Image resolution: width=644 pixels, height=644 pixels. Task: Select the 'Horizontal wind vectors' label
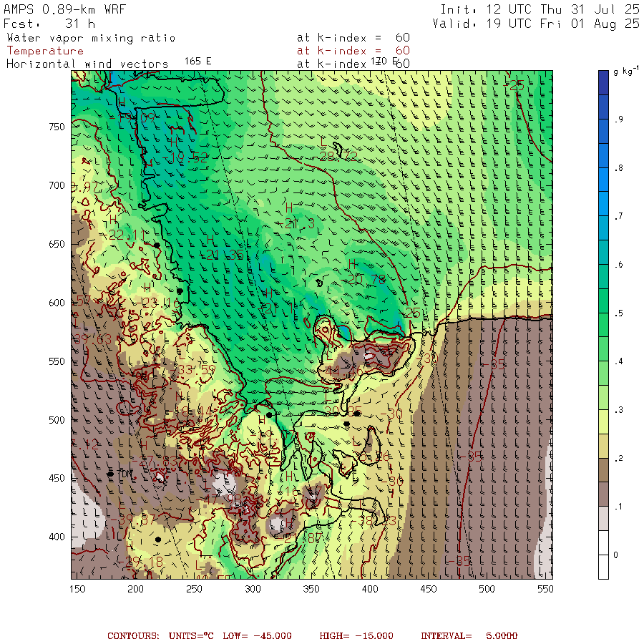click(87, 64)
